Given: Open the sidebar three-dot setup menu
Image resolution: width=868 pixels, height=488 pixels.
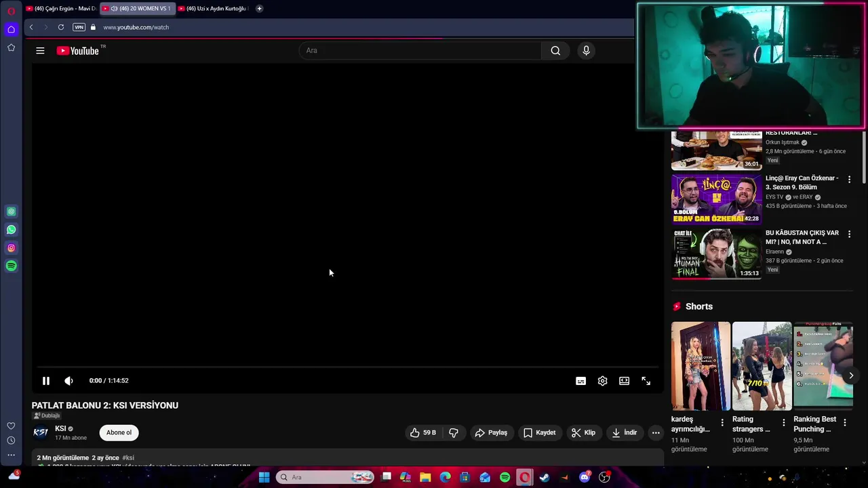Looking at the screenshot, I should 11,455.
